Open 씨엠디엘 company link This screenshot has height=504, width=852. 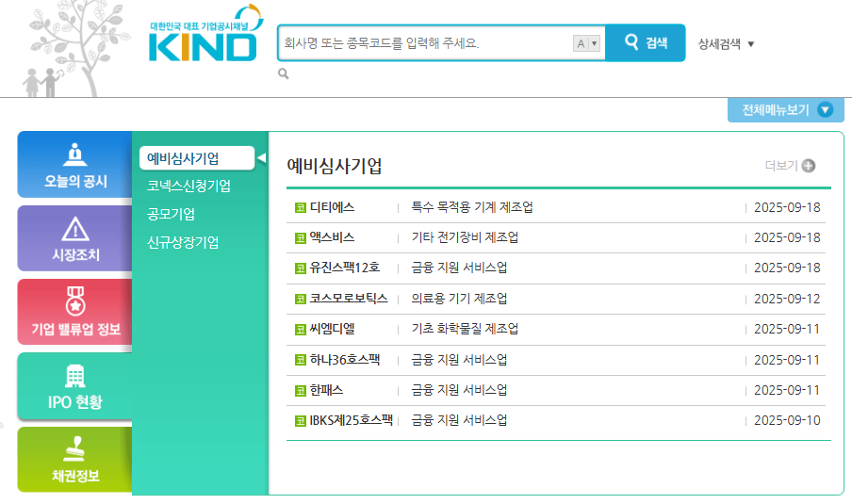point(332,329)
